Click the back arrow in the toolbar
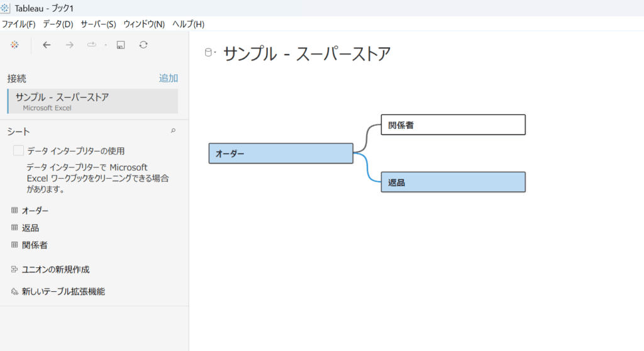This screenshot has height=351, width=644. coord(47,45)
